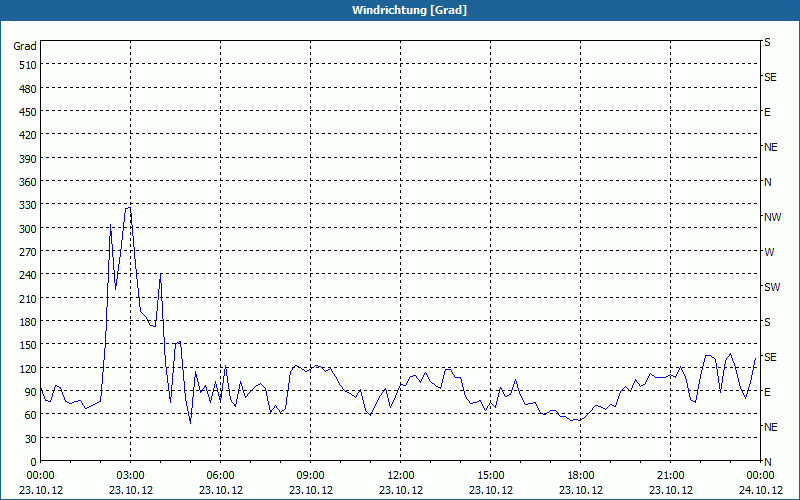Click the E compass label at 450 gridline
Screen dimensions: 800x500
tap(767, 112)
